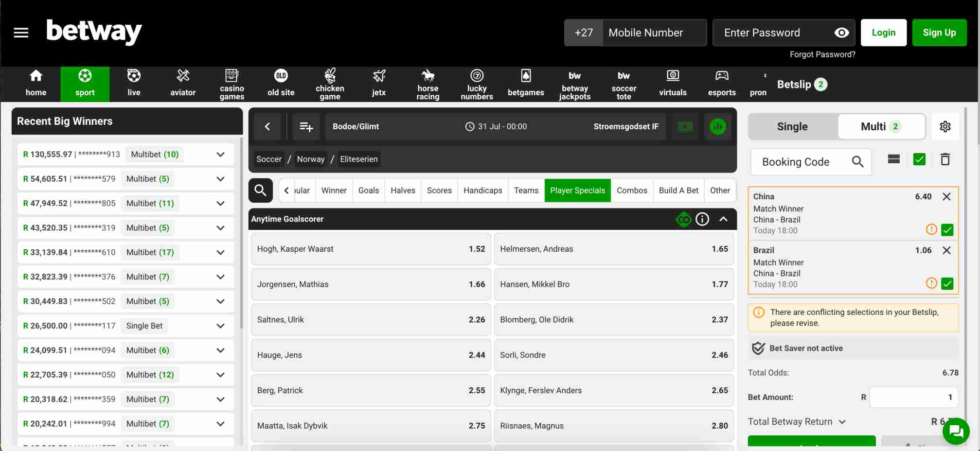Open the live stream video icon
The height and width of the screenshot is (451, 980).
pyautogui.click(x=685, y=126)
